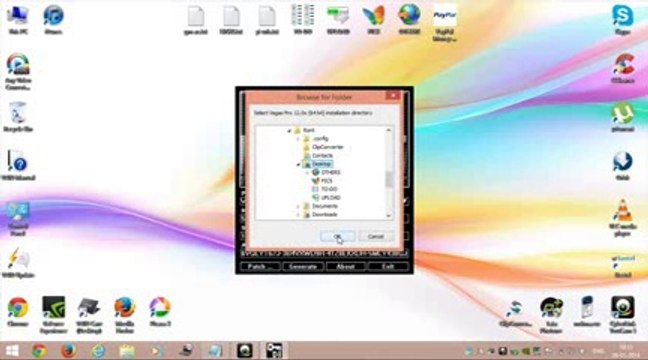Open Skype desktop shortcut
This screenshot has width=648, height=360.
click(623, 19)
